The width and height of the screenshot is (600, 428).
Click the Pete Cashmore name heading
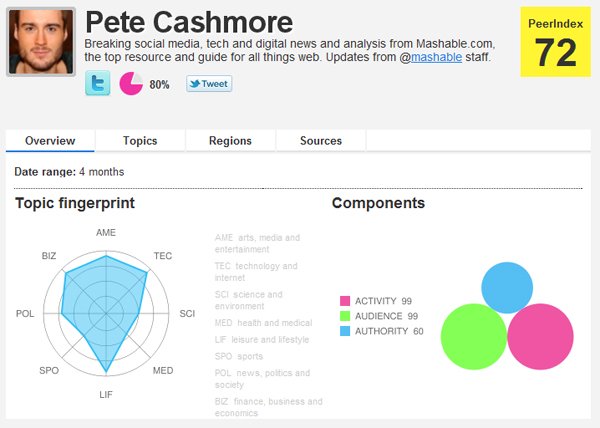click(x=189, y=22)
